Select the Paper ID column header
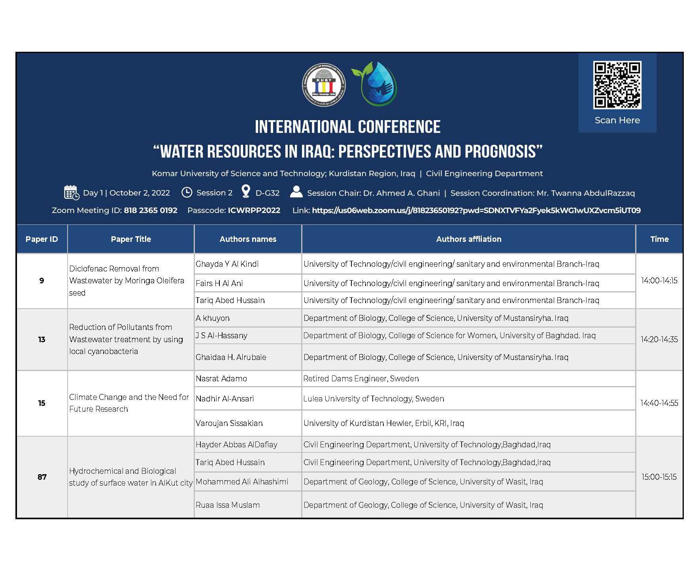The width and height of the screenshot is (700, 588). tap(42, 239)
